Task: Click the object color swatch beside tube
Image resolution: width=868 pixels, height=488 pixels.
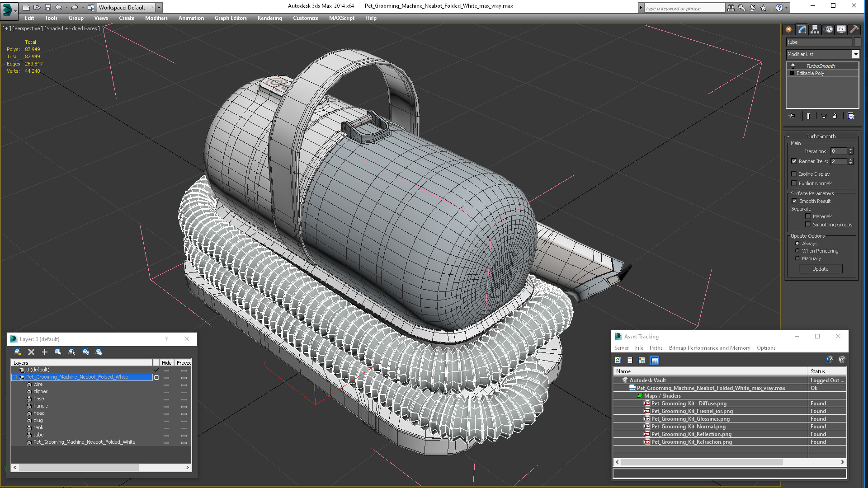Action: (x=857, y=42)
